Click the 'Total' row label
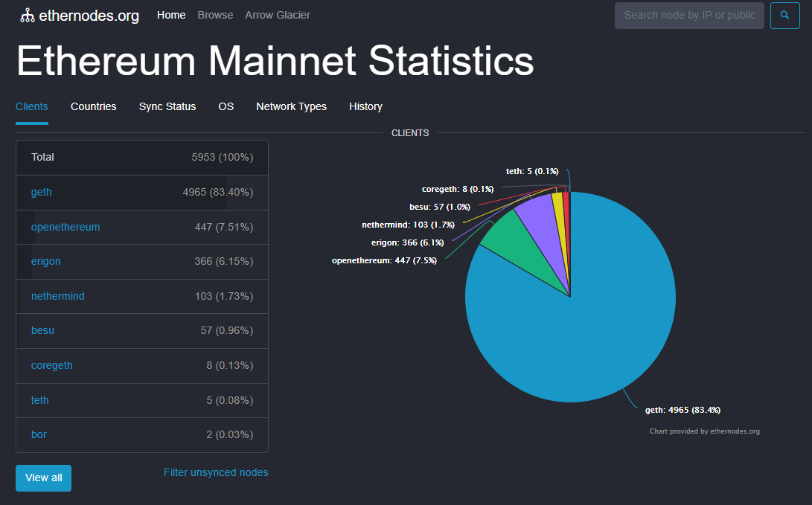The image size is (812, 505). pos(42,157)
